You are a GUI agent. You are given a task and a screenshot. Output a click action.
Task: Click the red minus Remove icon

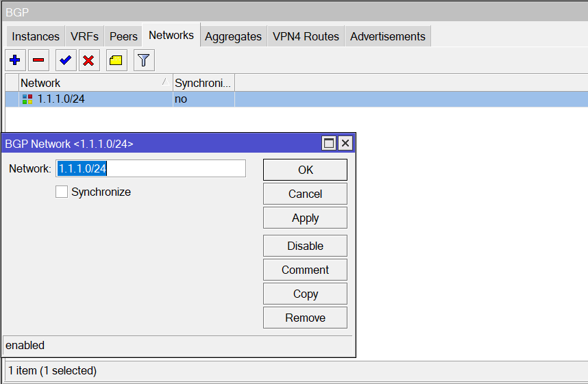[x=38, y=60]
